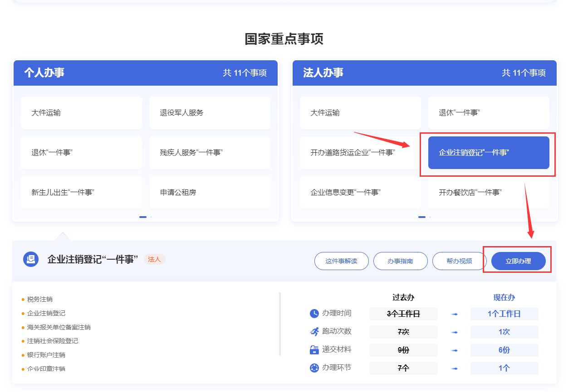Switch to second page dot in 个人办事
573x392 pixels.
[x=151, y=217]
